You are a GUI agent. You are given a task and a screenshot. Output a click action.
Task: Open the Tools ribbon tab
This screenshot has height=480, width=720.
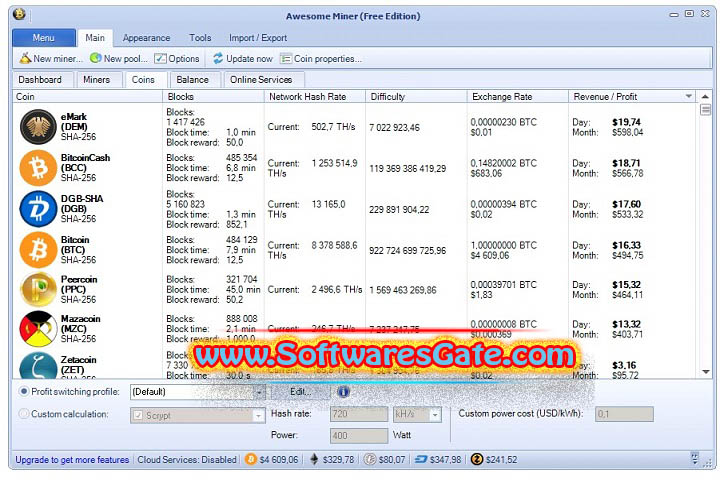click(x=200, y=38)
